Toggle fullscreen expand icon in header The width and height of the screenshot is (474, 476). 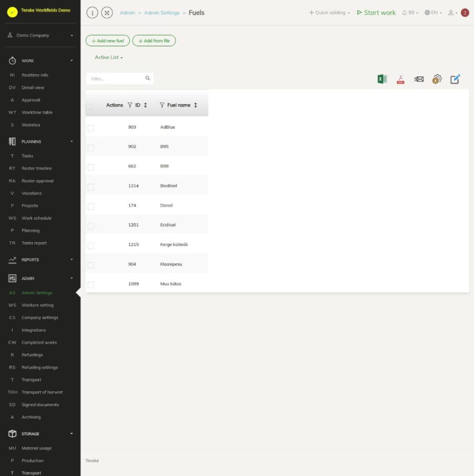click(107, 13)
